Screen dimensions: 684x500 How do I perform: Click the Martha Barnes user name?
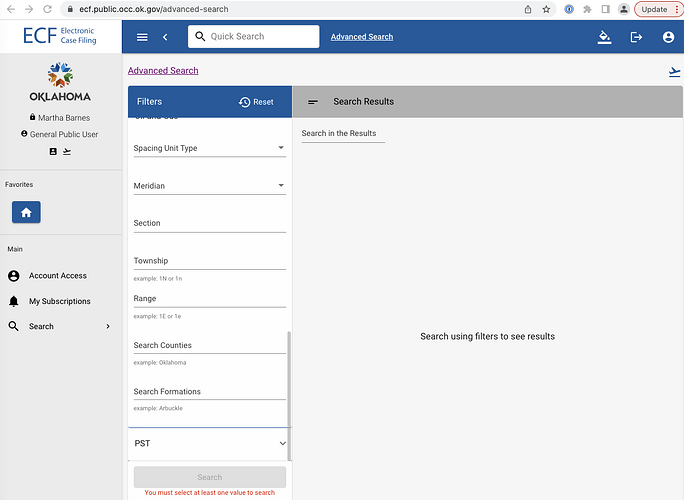pos(64,118)
